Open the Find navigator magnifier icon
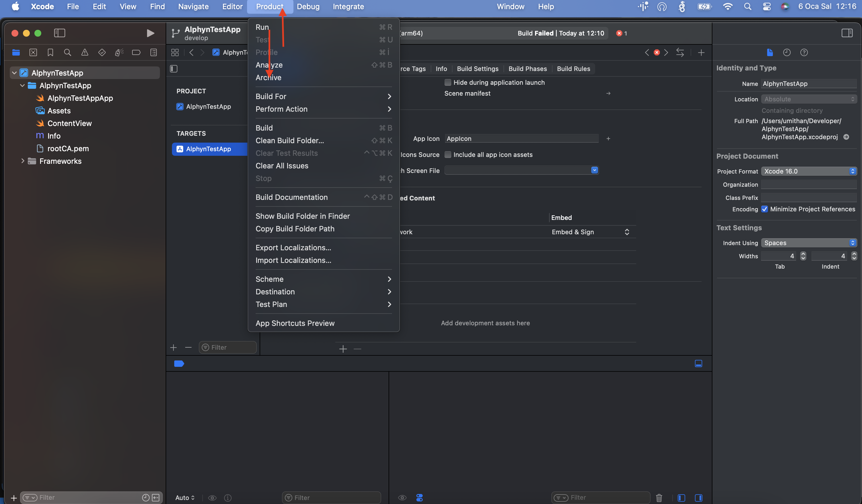 coord(67,52)
